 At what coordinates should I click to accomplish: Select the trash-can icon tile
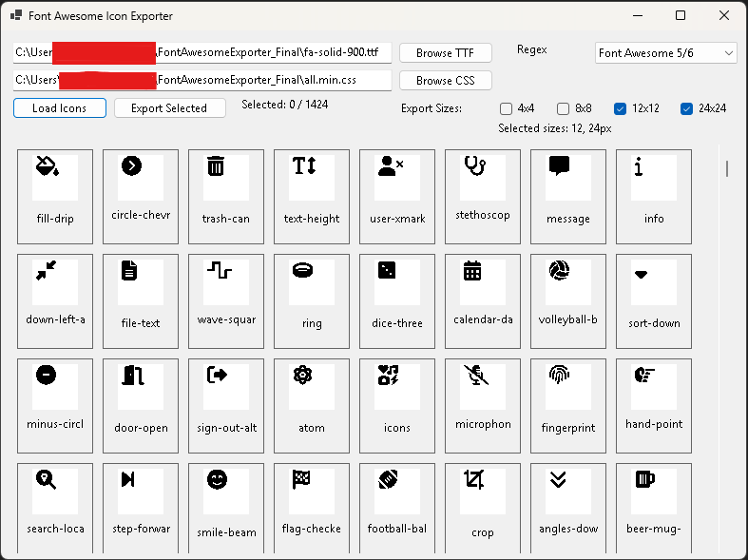(226, 196)
